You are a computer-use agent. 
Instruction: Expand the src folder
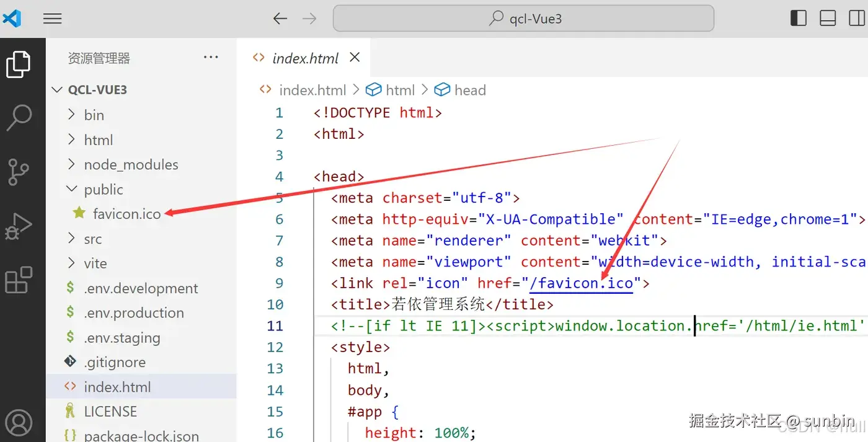pyautogui.click(x=141, y=239)
